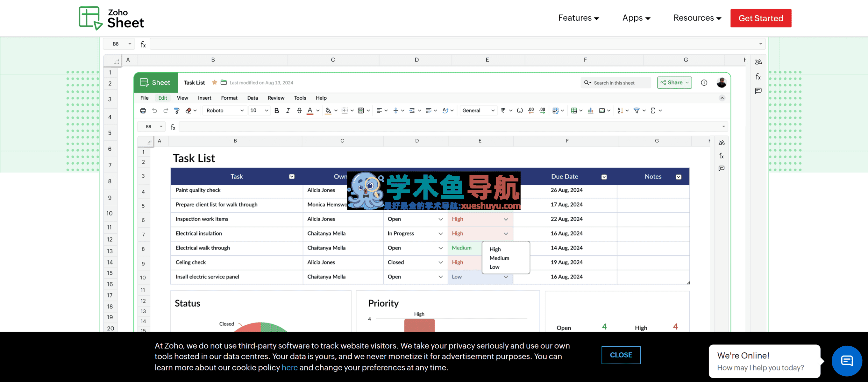Click the format as table icon
This screenshot has height=382, width=868.
click(x=574, y=110)
